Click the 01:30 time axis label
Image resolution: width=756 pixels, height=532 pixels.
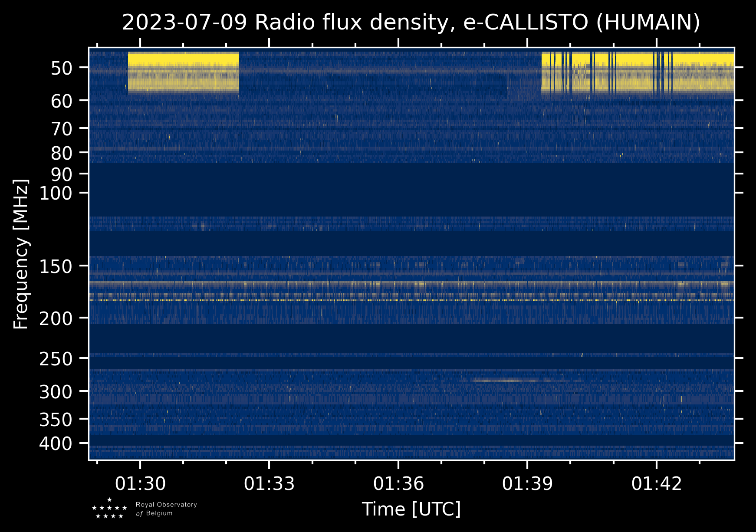click(x=140, y=483)
